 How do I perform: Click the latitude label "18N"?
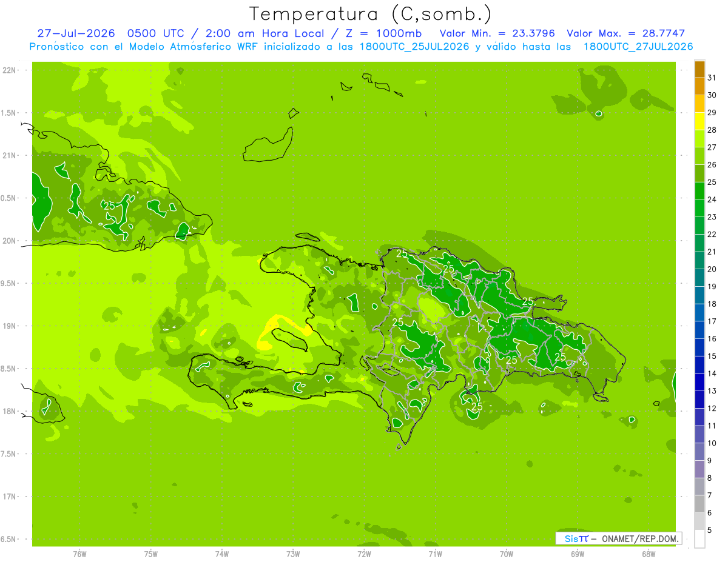(10, 412)
